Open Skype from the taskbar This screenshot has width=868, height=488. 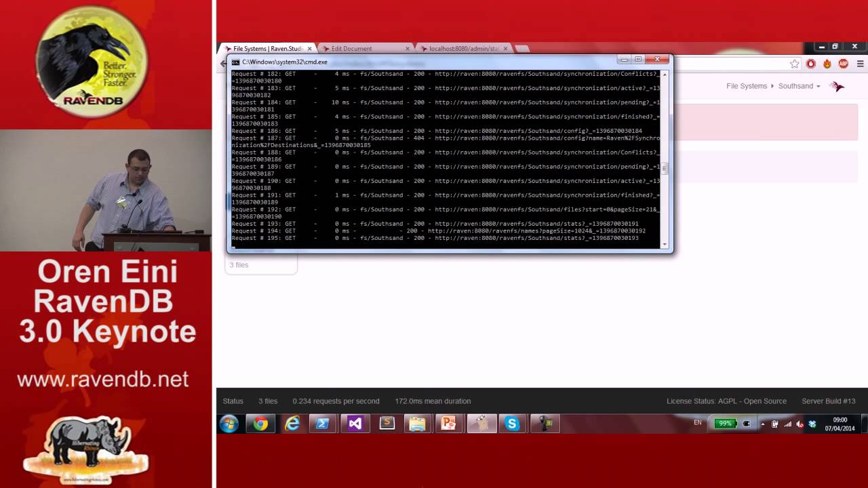pos(512,424)
